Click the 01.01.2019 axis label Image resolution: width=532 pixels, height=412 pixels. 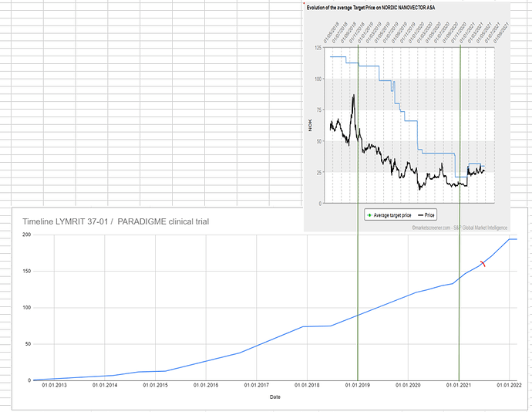[358, 385]
